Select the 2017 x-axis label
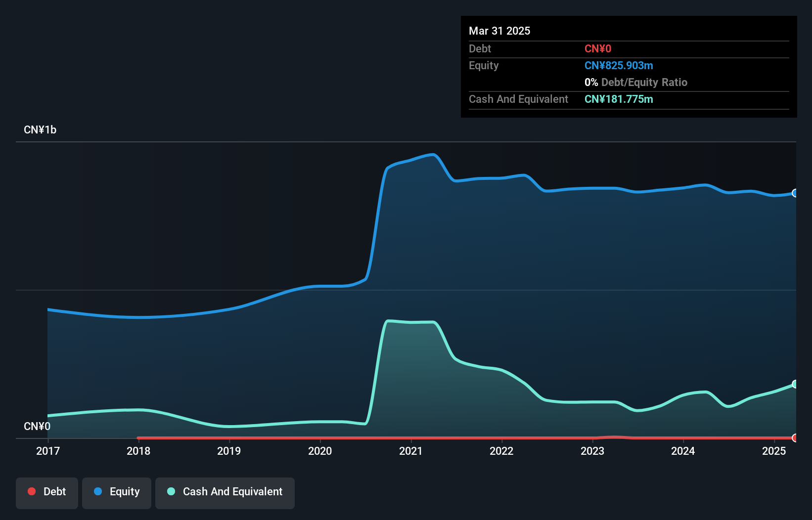 (x=48, y=451)
